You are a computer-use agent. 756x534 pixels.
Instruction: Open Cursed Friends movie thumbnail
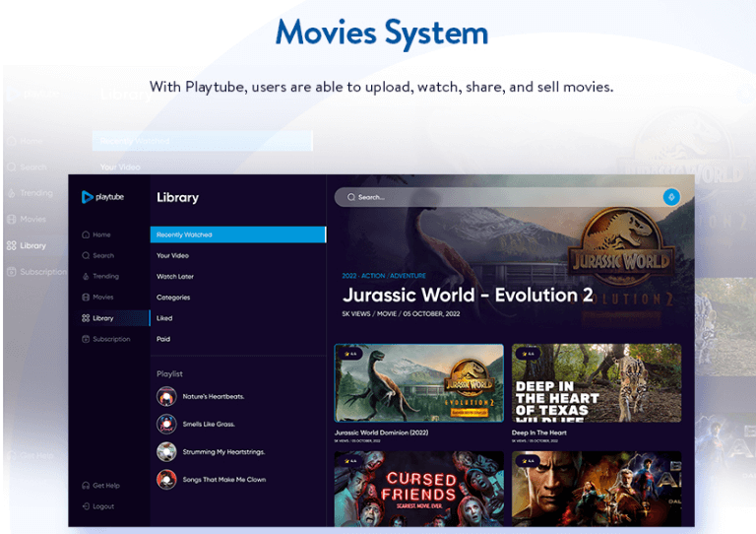(x=419, y=489)
